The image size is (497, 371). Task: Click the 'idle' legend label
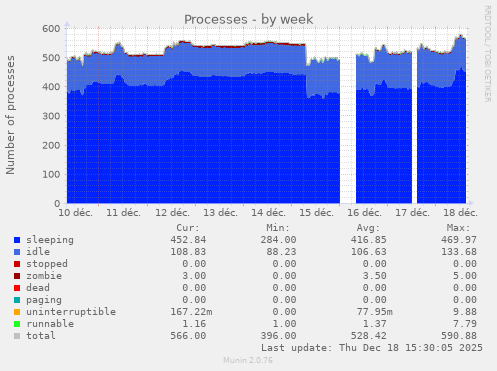click(x=38, y=252)
